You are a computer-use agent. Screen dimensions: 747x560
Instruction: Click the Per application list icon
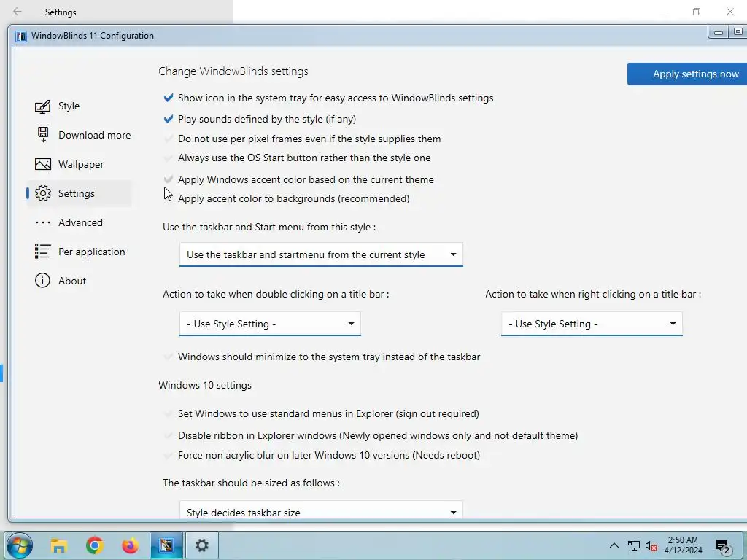click(x=42, y=252)
